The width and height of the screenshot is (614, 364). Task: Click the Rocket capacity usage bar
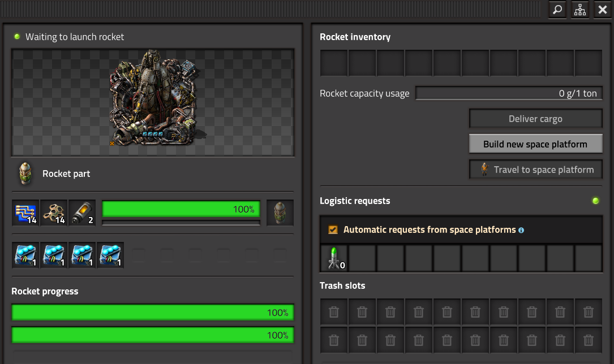pos(509,93)
